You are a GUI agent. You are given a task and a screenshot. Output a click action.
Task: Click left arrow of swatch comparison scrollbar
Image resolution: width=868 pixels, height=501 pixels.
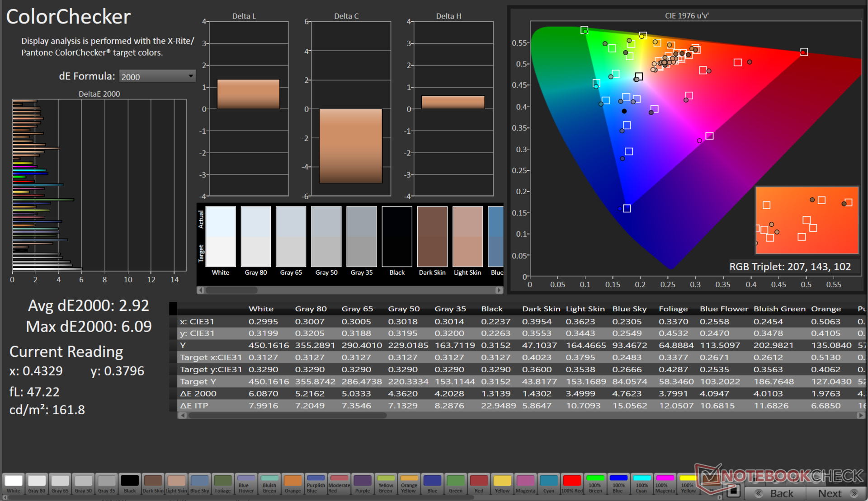click(x=201, y=290)
